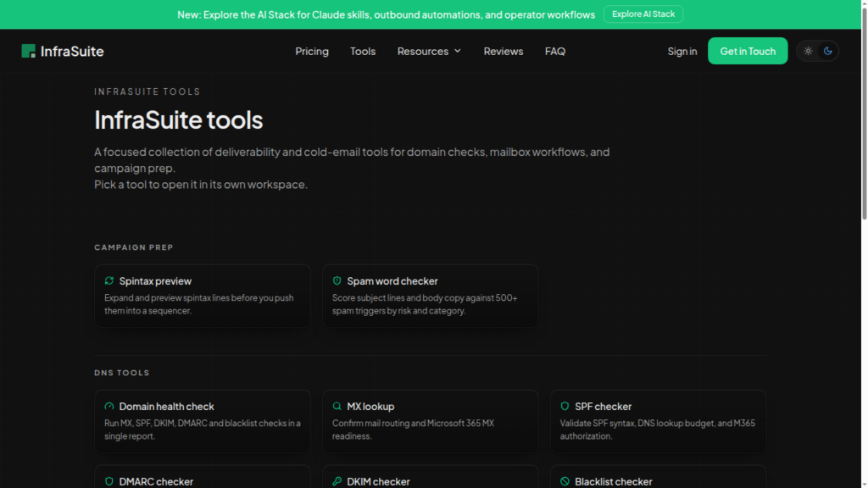The image size is (868, 488).
Task: Open the SPF checker tool title
Action: 603,406
